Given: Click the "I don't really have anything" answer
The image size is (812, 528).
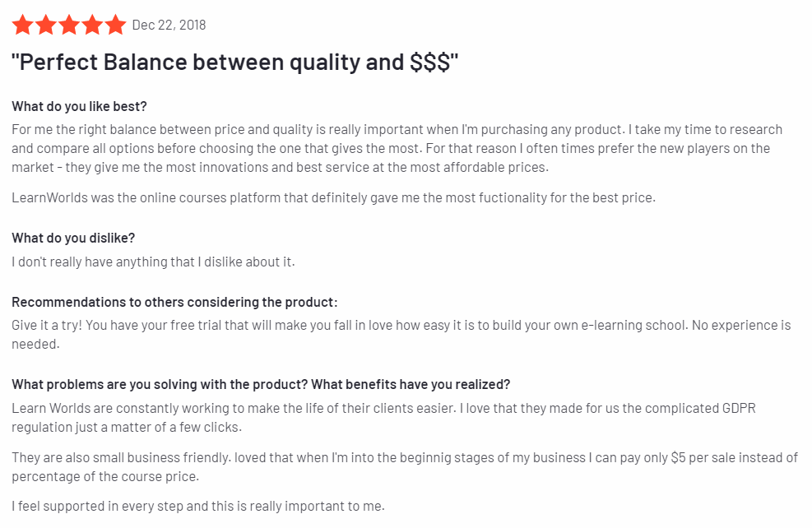Looking at the screenshot, I should [153, 262].
